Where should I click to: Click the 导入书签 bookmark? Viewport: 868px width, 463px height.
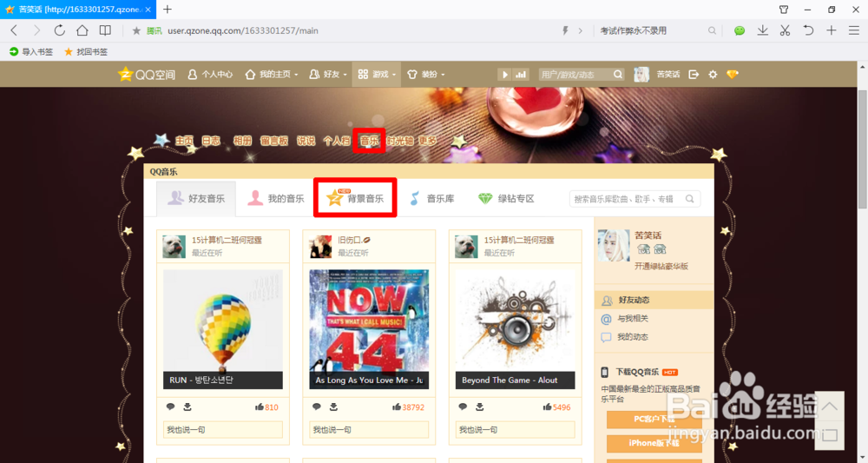(x=31, y=51)
